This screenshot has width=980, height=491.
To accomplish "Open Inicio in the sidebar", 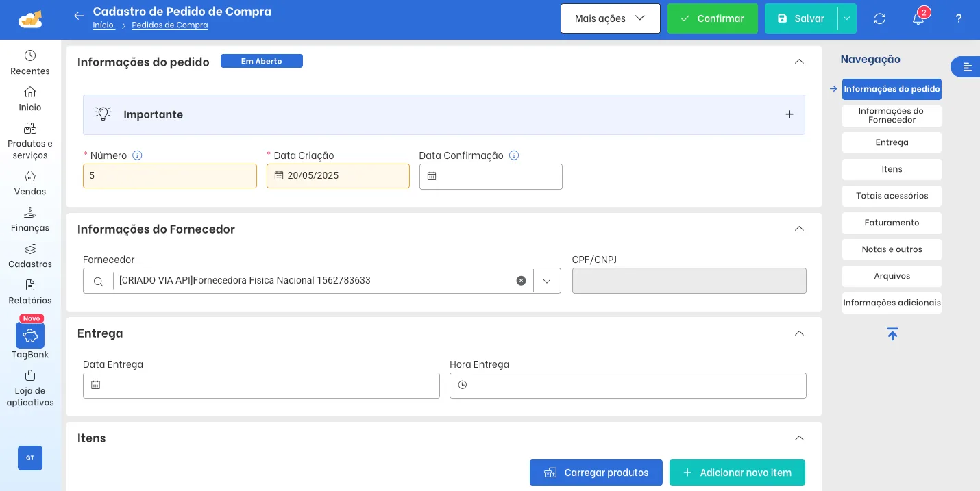I will 30,99.
